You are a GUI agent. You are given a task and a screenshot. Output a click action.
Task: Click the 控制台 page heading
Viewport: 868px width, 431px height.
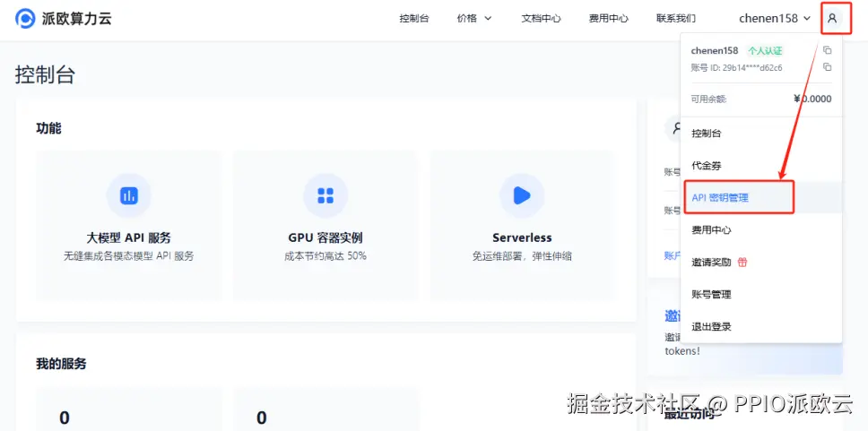click(x=45, y=74)
